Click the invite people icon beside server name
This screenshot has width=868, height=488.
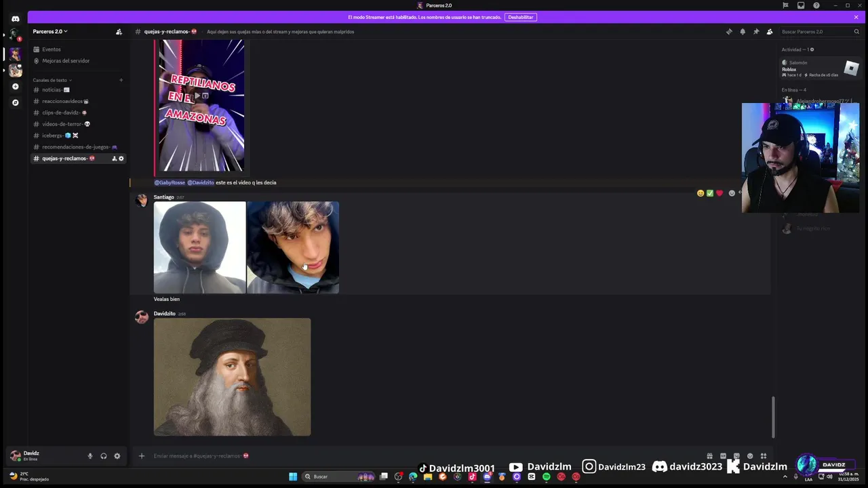click(119, 31)
